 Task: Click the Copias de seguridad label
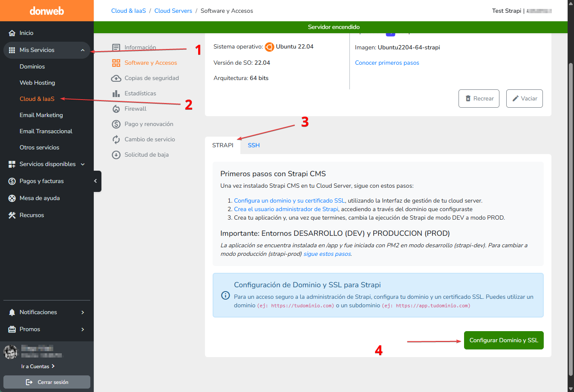pyautogui.click(x=152, y=78)
